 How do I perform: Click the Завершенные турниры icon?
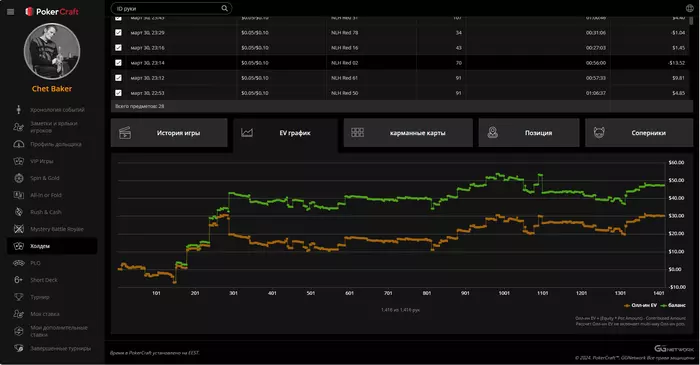(x=18, y=348)
